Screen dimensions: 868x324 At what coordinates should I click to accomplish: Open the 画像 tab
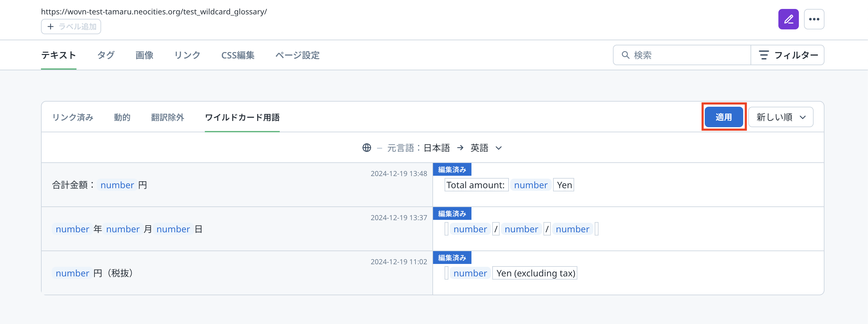(144, 55)
